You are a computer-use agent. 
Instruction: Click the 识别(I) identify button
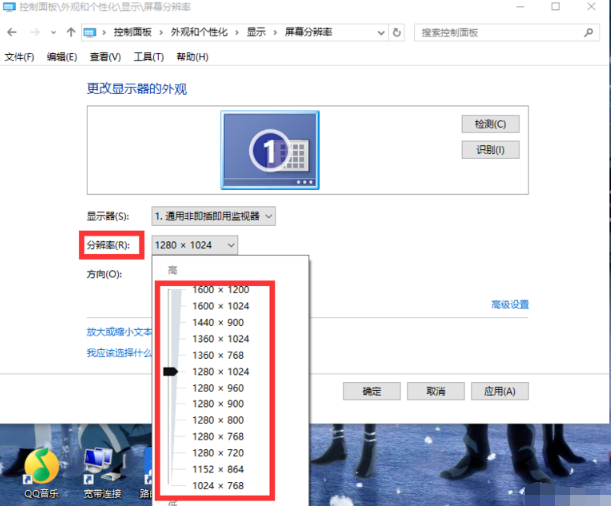[491, 150]
